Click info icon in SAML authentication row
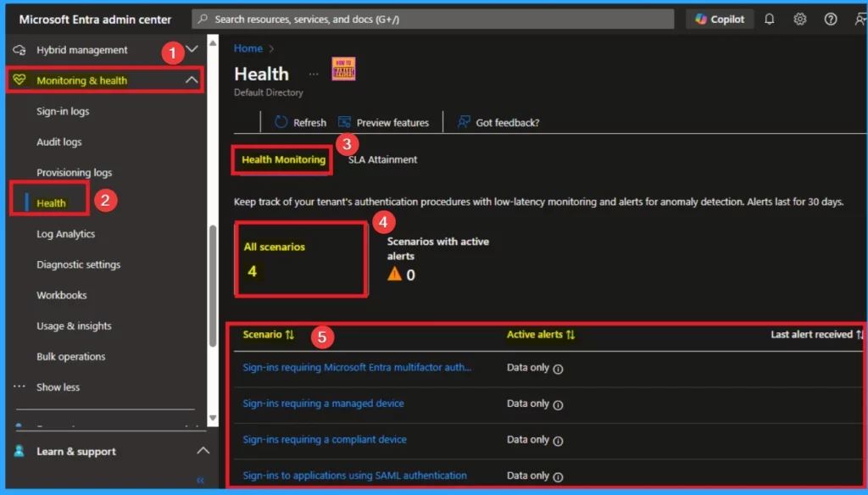 pos(558,476)
